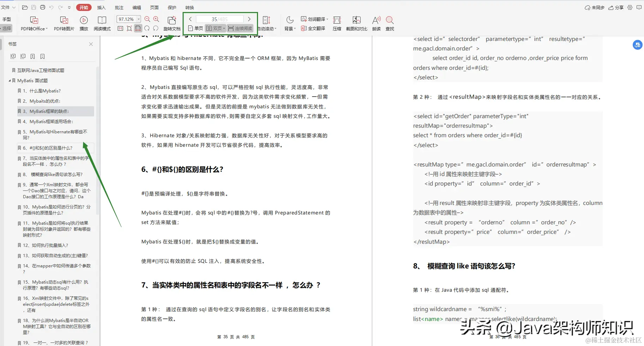Open 阅读模式 reading mode
This screenshot has height=346, width=644.
(x=102, y=23)
